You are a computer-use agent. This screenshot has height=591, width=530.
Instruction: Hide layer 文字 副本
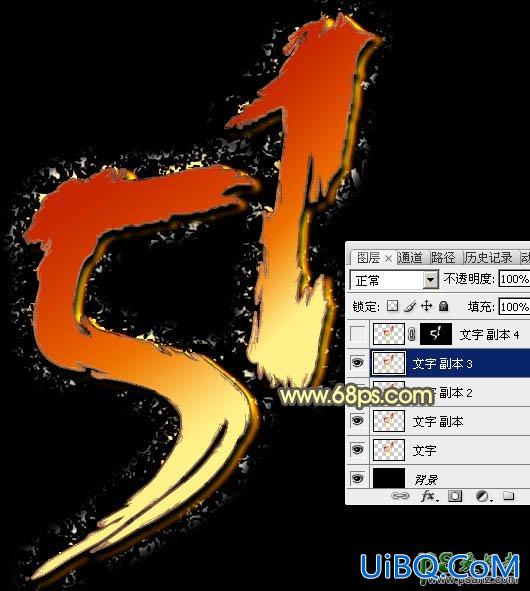tap(358, 421)
